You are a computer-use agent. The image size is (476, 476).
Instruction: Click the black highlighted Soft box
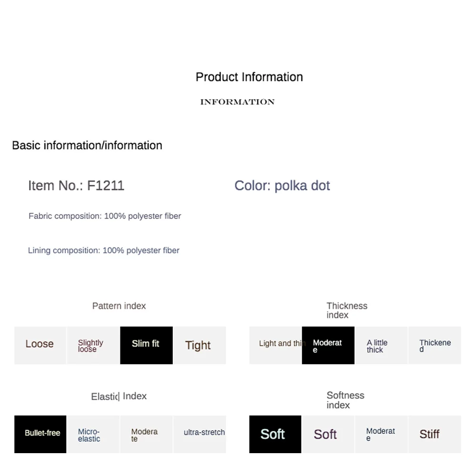click(x=275, y=434)
